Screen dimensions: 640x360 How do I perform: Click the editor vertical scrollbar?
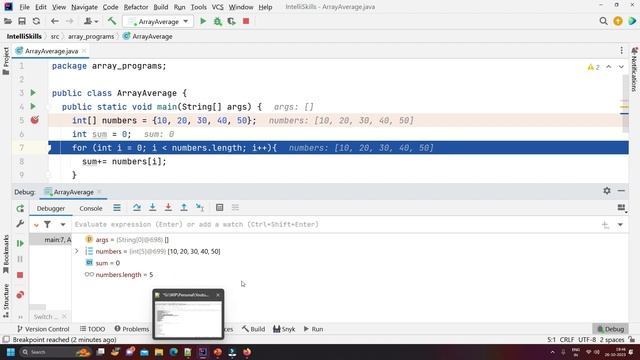(625, 104)
